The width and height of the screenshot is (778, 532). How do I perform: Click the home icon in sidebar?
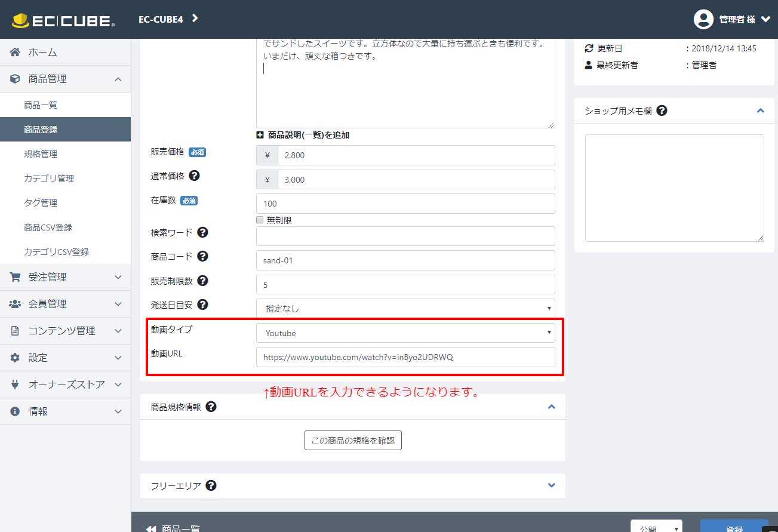click(16, 52)
